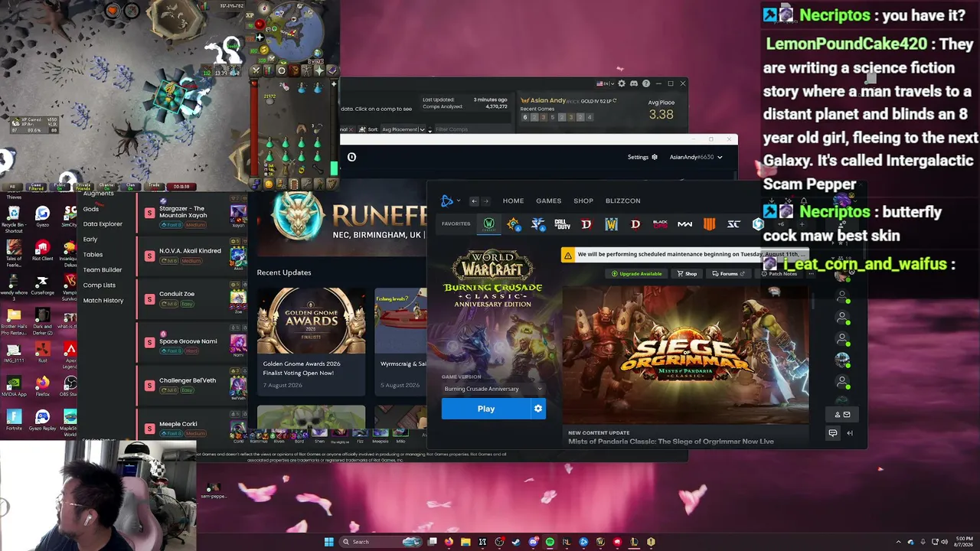Select the Black Ops icon in favorites

click(x=660, y=224)
